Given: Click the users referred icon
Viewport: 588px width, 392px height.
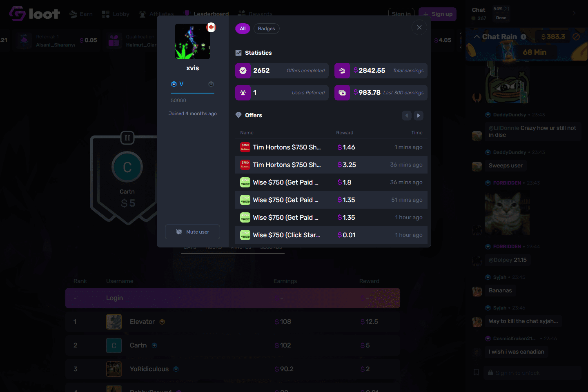Looking at the screenshot, I should pyautogui.click(x=243, y=93).
